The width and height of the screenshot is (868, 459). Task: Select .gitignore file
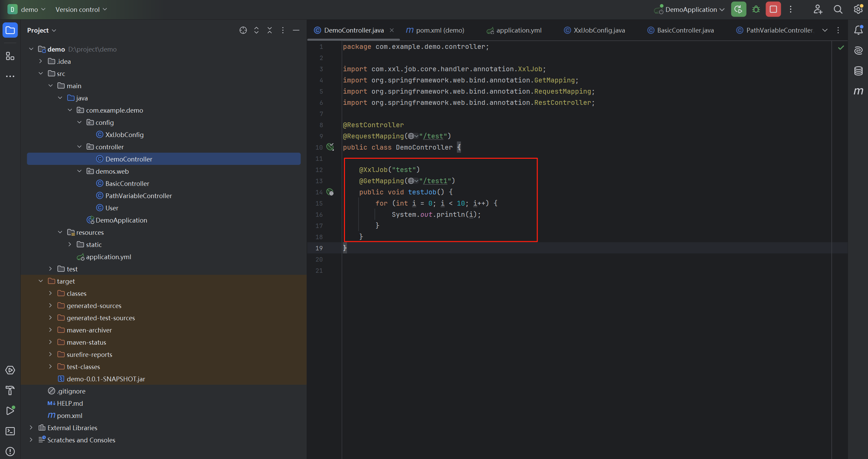click(71, 391)
